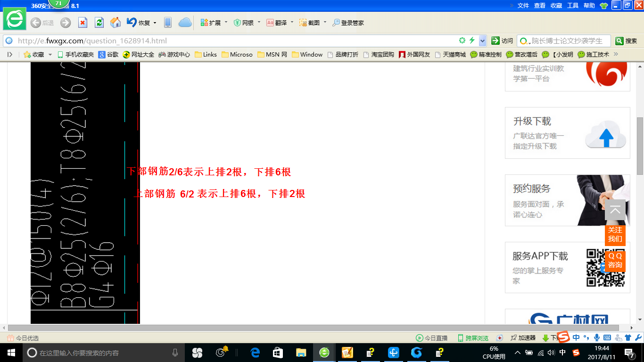
Task: Click the 翻译 translate button
Action: coord(277,23)
